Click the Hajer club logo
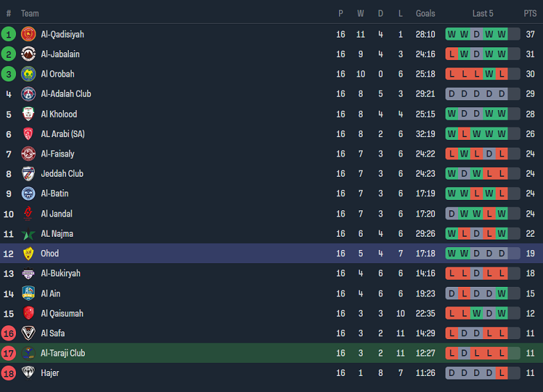 point(29,373)
